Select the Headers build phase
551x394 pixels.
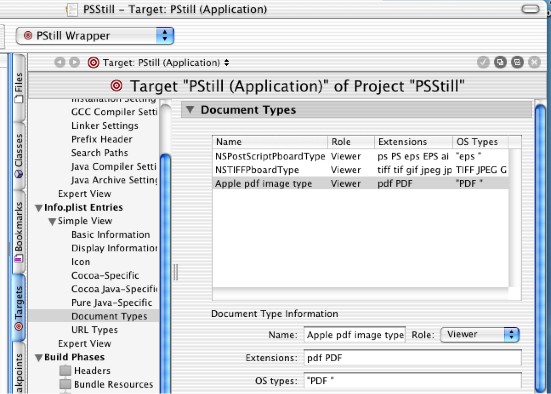(x=92, y=370)
